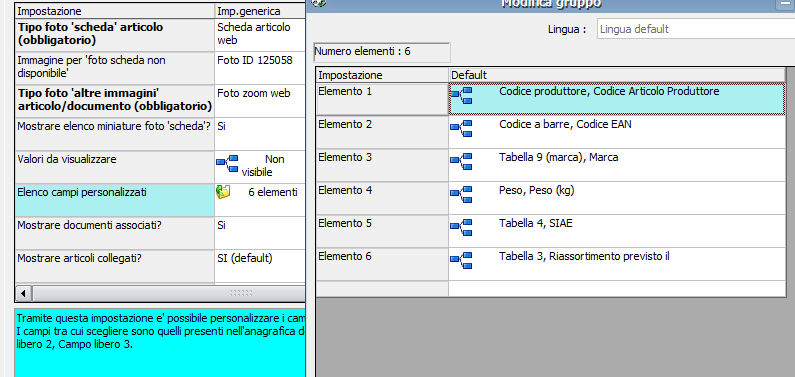Click tree icon in Elemento 4 row
The width and height of the screenshot is (795, 377).
coord(461,194)
